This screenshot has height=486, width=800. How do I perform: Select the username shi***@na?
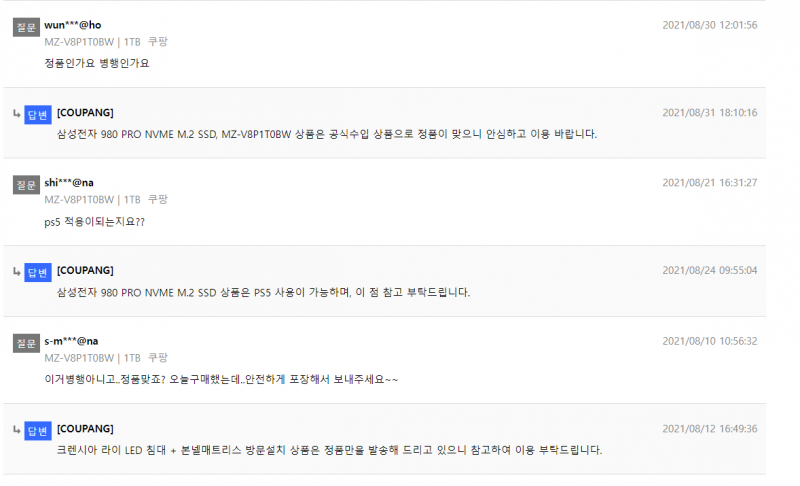69,183
